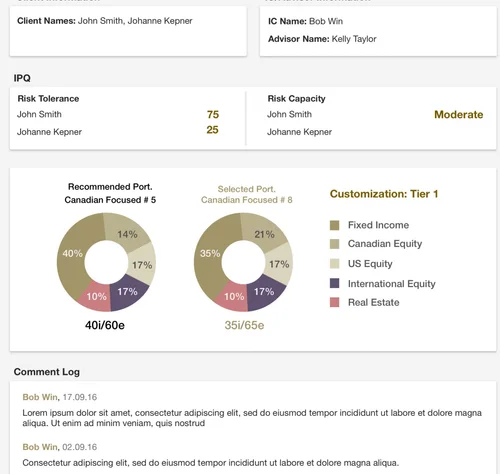Click John Smith under Risk Capacity
This screenshot has width=500, height=474.
(289, 114)
